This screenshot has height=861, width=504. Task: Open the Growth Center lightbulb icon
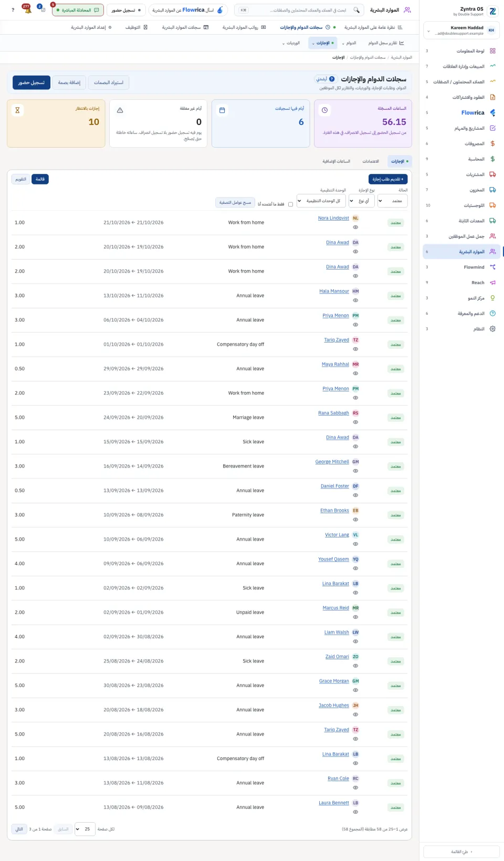point(492,298)
